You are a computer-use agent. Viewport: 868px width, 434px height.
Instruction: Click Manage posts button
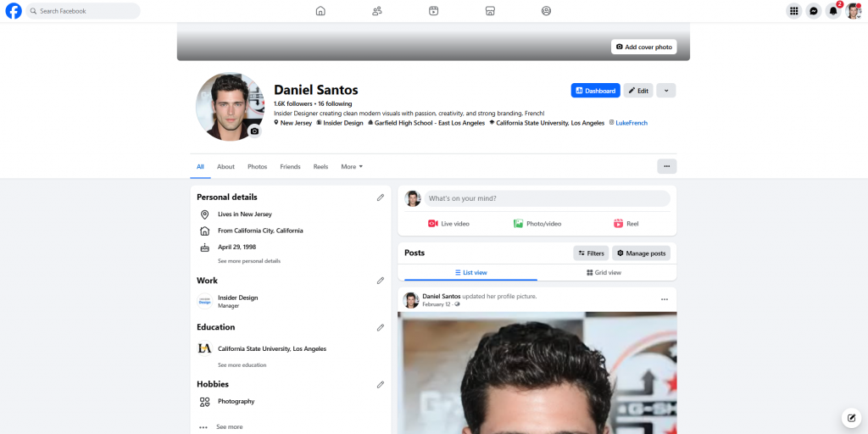click(x=641, y=253)
